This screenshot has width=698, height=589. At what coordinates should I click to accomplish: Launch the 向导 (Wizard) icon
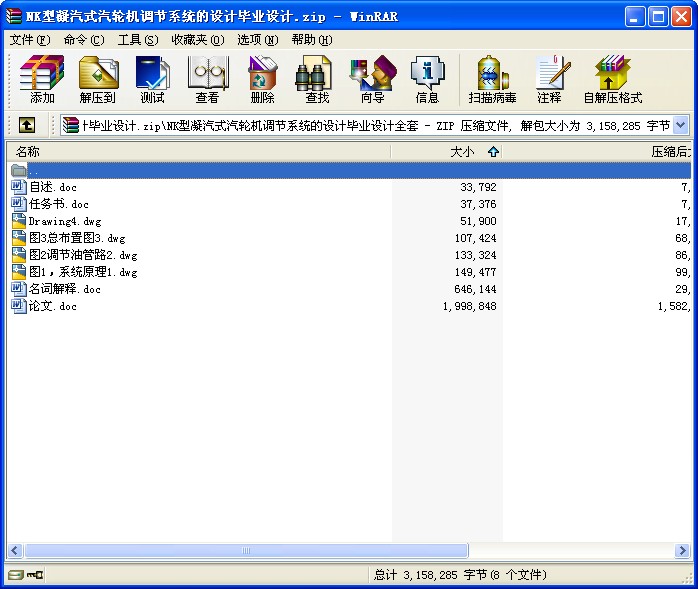(x=373, y=79)
